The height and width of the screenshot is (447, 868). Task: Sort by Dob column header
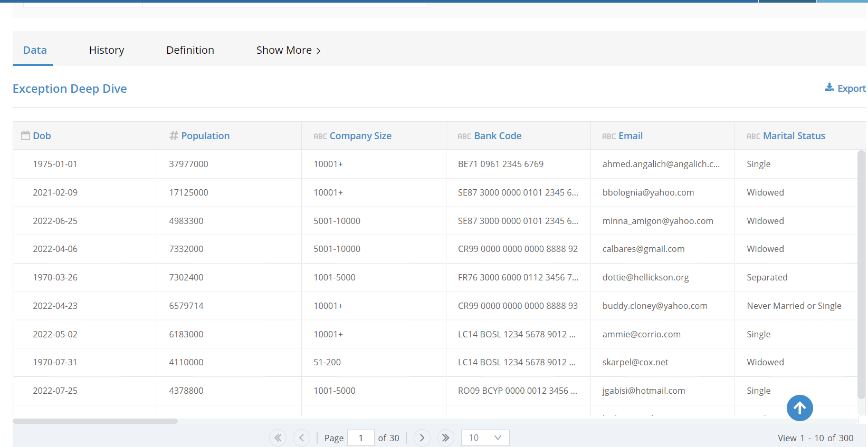(42, 135)
